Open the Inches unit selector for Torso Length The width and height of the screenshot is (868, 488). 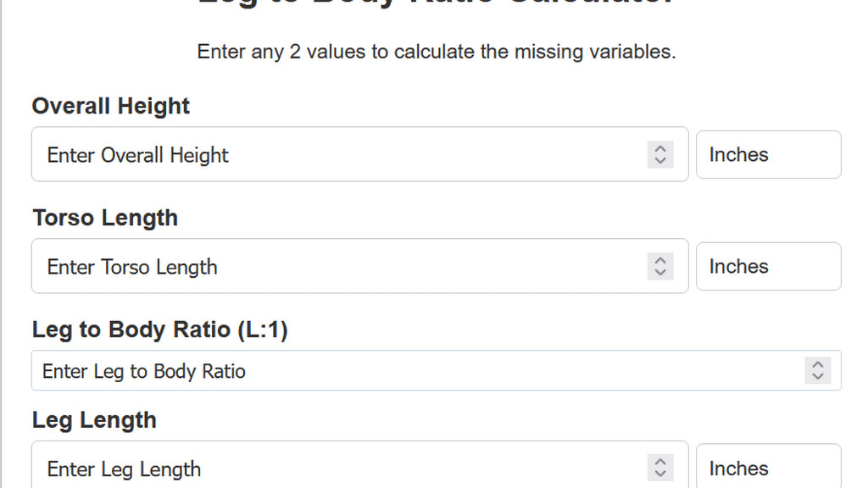click(767, 266)
